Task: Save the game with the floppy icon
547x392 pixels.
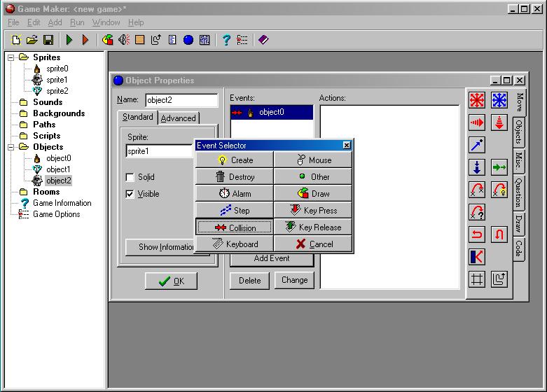Action: tap(48, 40)
